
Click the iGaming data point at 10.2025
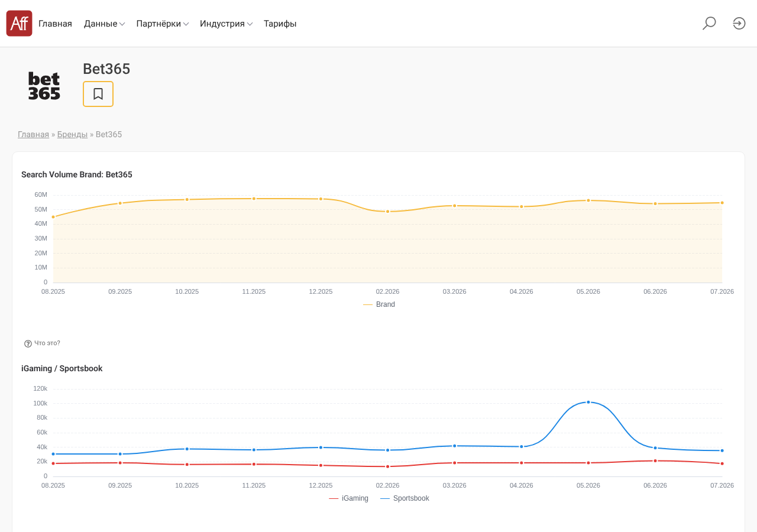click(x=187, y=449)
